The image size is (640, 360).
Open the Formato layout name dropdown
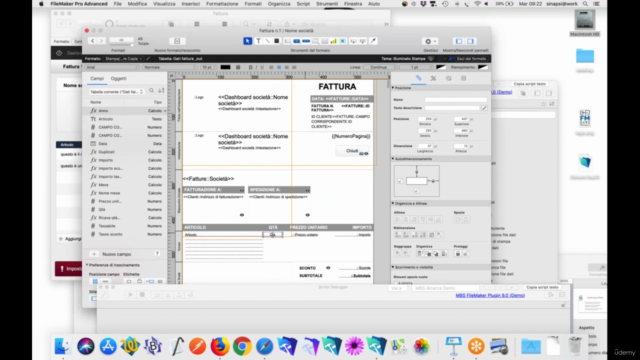pyautogui.click(x=123, y=59)
